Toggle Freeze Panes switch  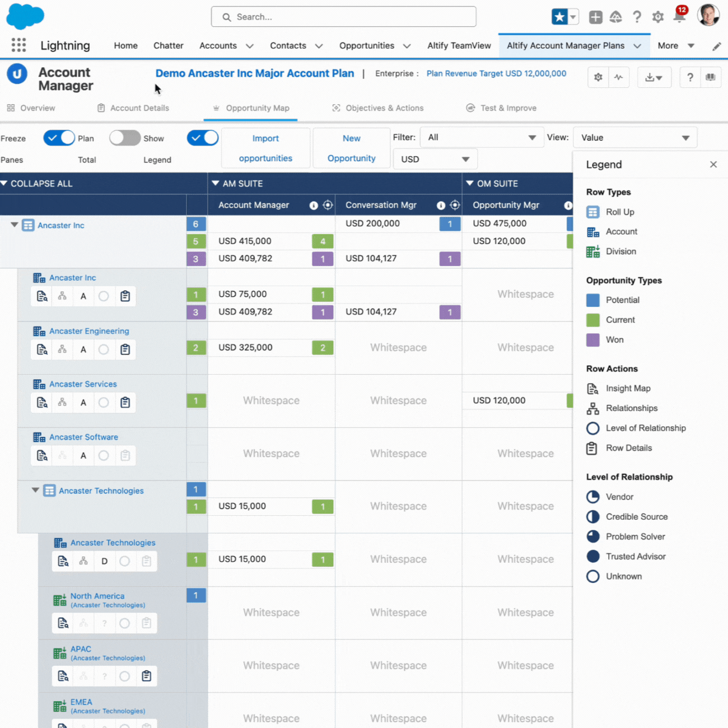(59, 138)
